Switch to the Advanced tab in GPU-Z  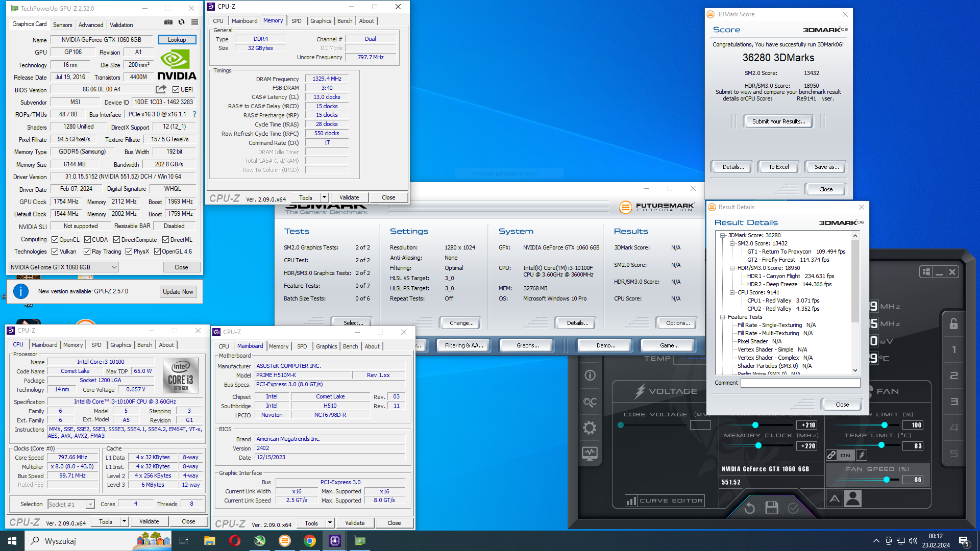(91, 25)
